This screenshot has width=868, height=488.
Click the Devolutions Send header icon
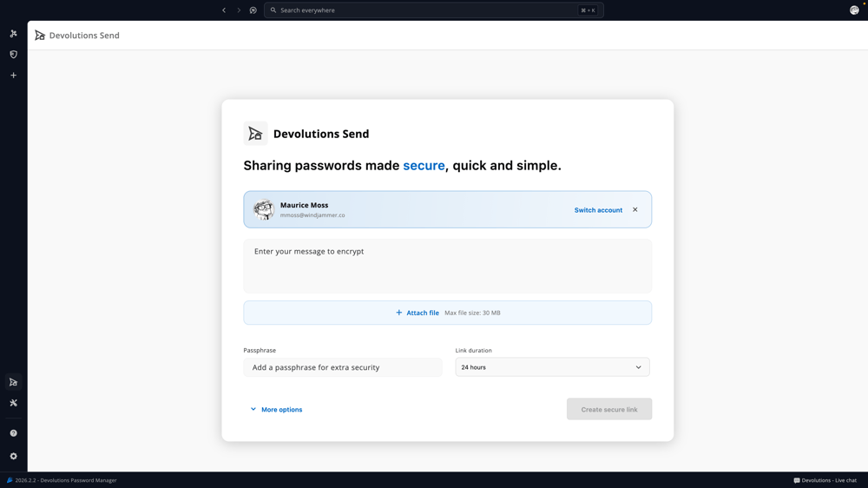39,36
